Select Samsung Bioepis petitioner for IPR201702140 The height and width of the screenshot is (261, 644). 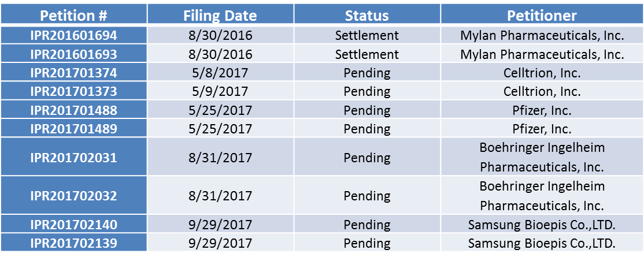(x=542, y=225)
